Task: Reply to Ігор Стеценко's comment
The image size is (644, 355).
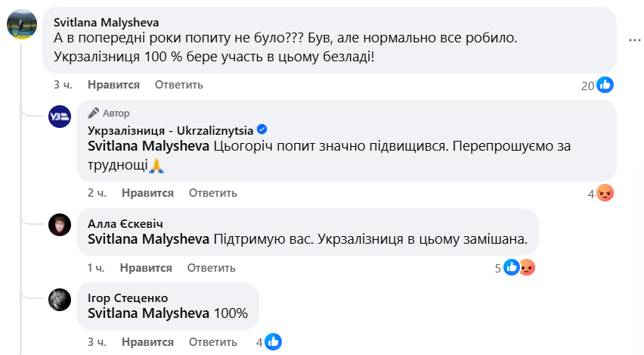Action: pyautogui.click(x=212, y=342)
